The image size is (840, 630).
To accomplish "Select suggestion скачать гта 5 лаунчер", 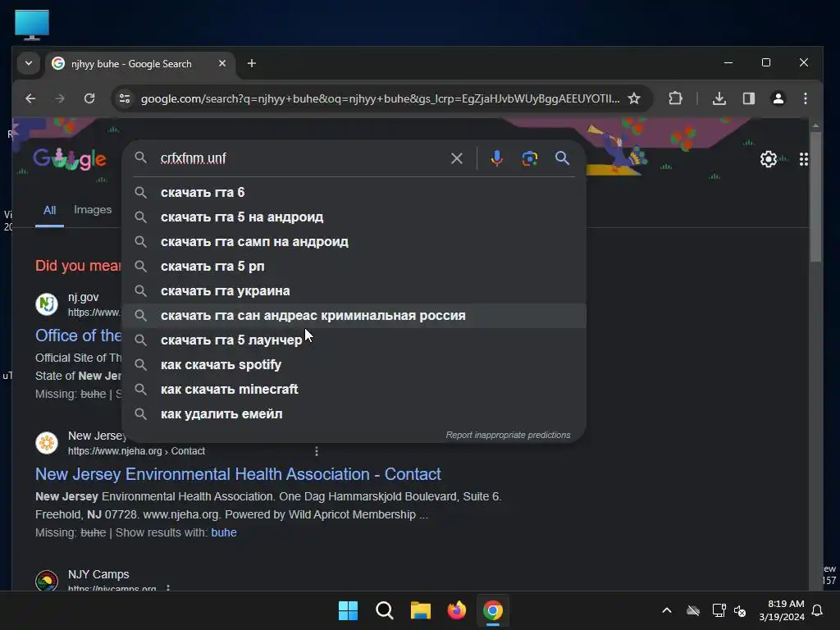I will point(354,340).
